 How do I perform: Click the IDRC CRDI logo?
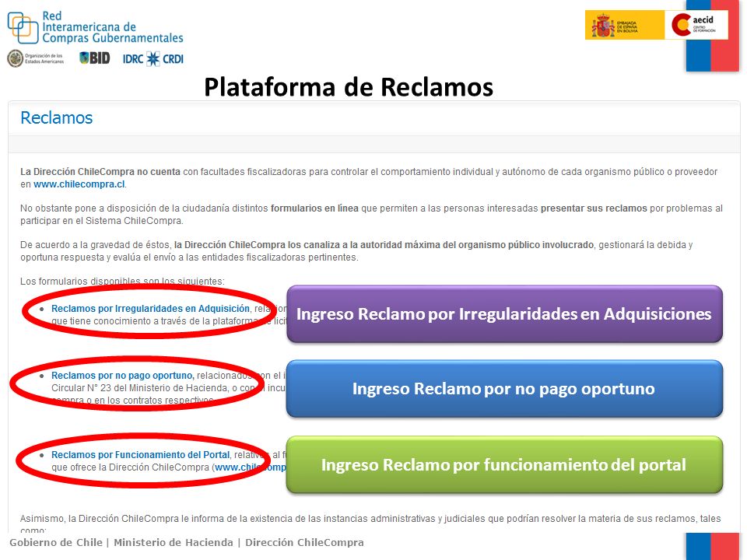153,58
